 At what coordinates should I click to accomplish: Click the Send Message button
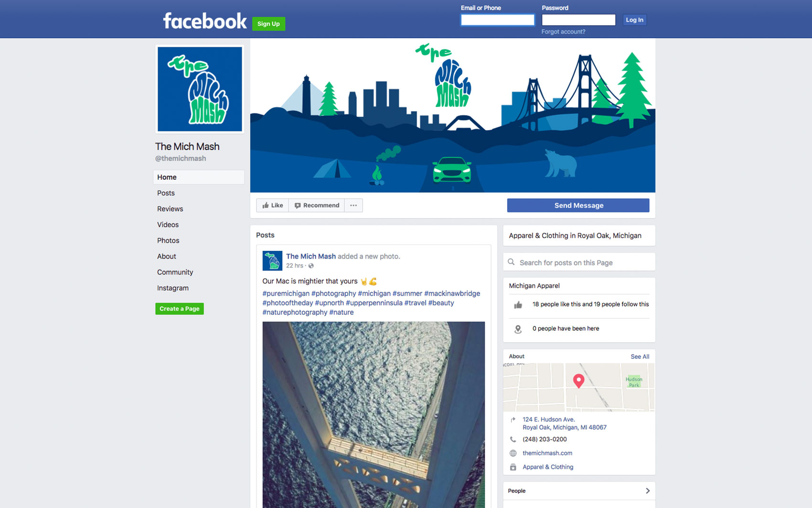[578, 205]
